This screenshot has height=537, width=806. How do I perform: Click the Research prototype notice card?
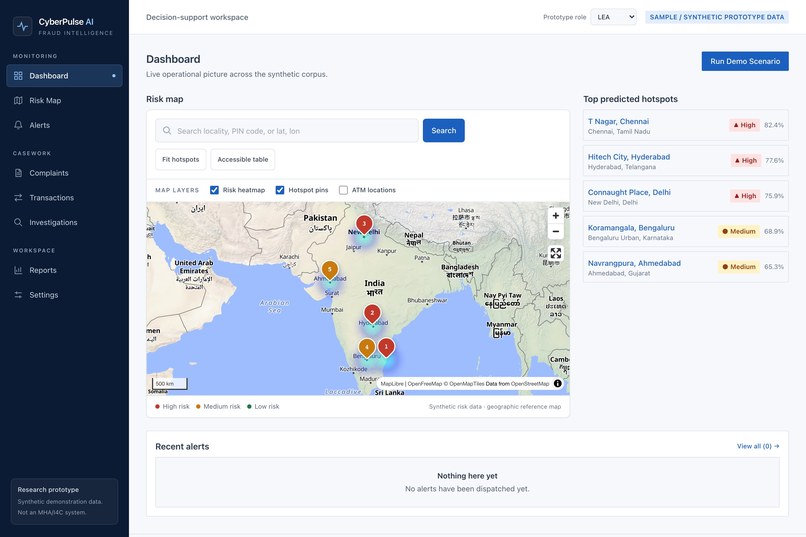64,501
